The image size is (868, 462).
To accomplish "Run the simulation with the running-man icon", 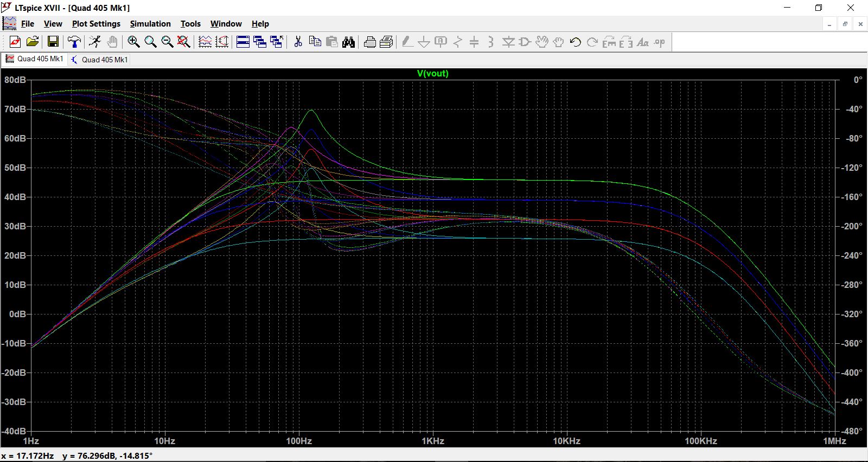I will click(x=95, y=42).
